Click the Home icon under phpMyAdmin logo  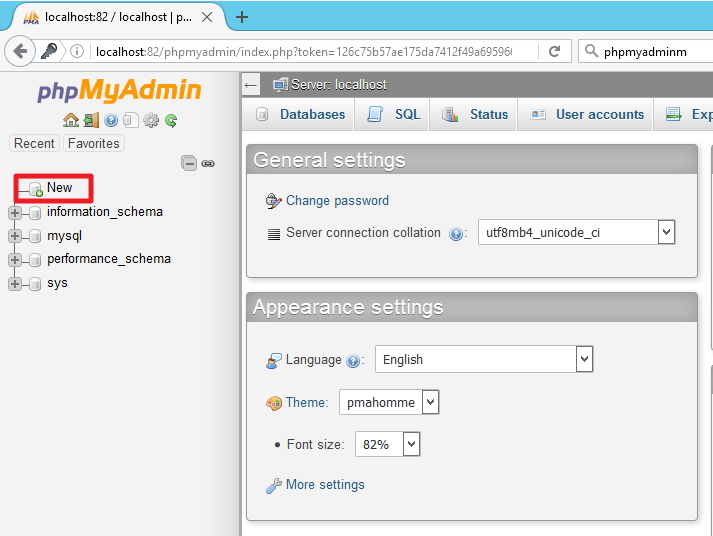[71, 120]
